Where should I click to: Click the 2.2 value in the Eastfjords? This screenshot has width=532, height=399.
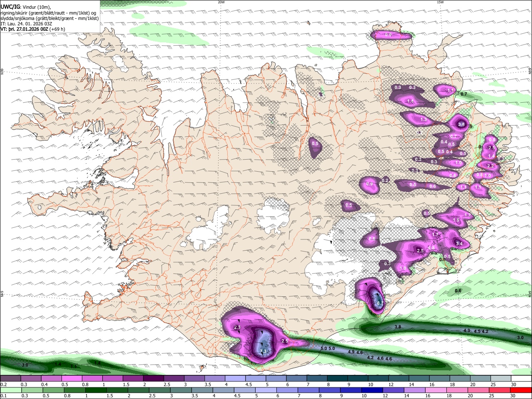(x=490, y=166)
